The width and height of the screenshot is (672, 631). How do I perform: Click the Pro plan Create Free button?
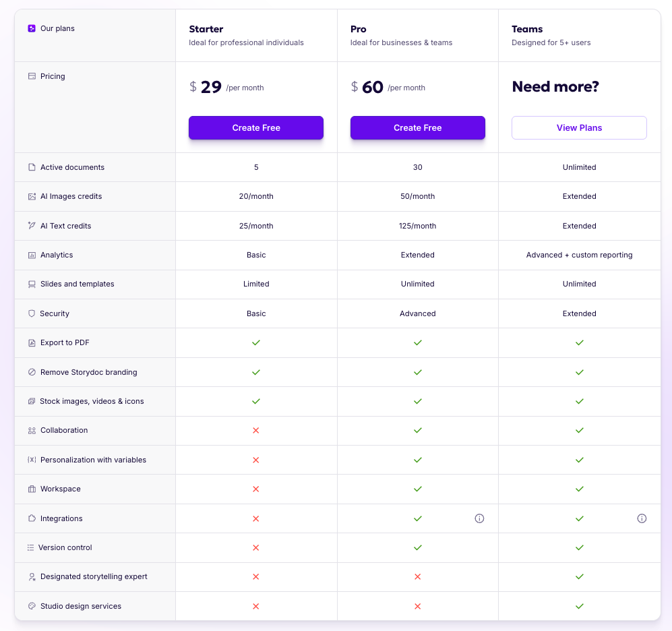[x=417, y=127]
